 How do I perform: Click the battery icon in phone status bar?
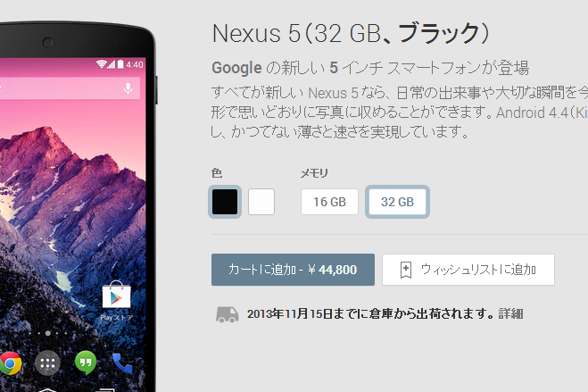click(x=120, y=64)
